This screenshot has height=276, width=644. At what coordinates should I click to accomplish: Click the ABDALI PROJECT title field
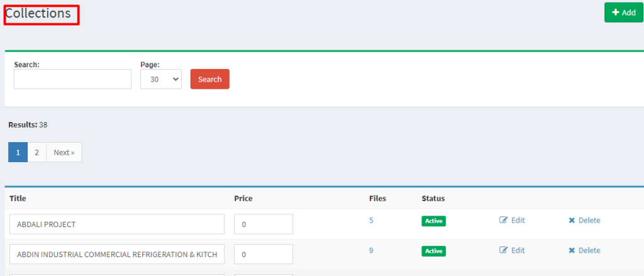pyautogui.click(x=117, y=224)
